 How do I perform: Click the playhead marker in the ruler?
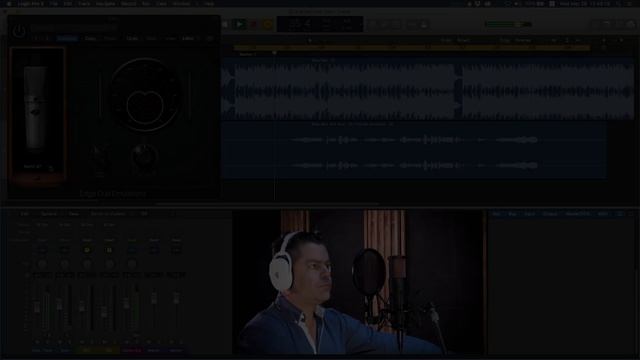coord(274,53)
